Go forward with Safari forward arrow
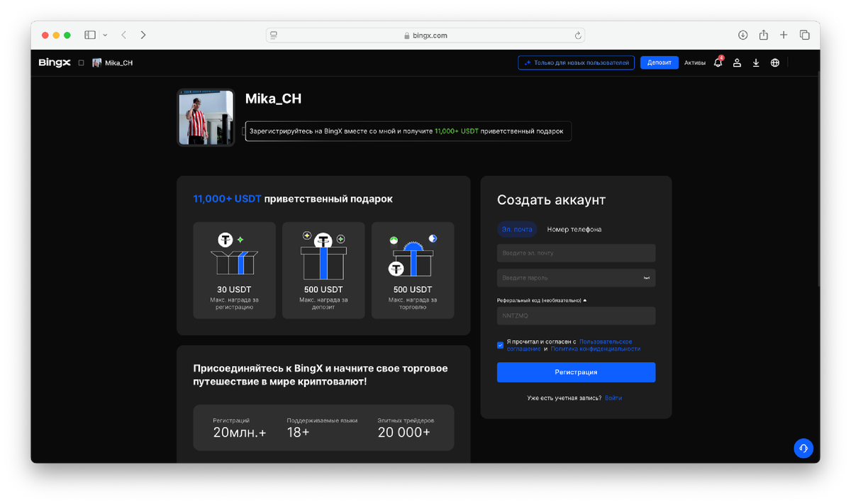 [x=143, y=35]
